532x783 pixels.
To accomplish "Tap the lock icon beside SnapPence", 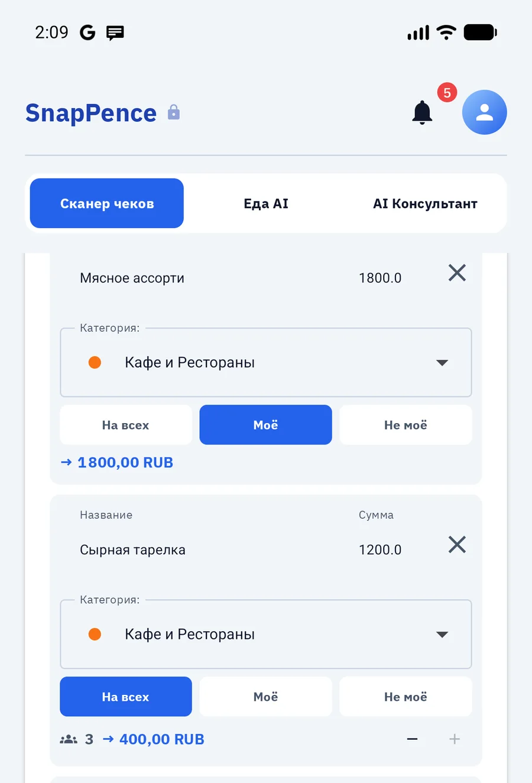I will click(174, 112).
